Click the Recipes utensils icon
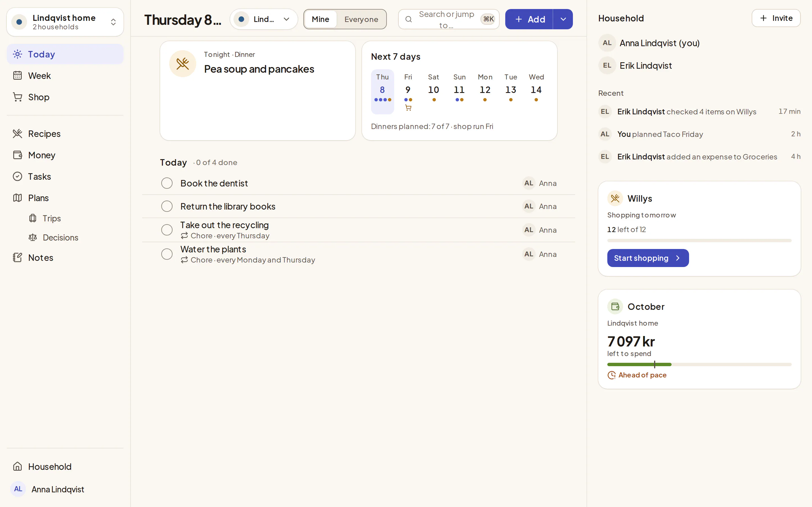Image resolution: width=812 pixels, height=507 pixels. click(x=17, y=134)
